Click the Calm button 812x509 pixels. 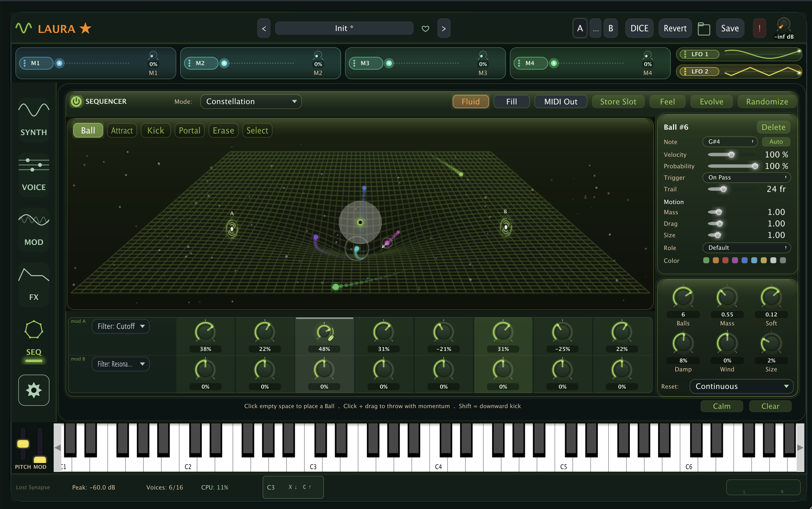(x=722, y=406)
